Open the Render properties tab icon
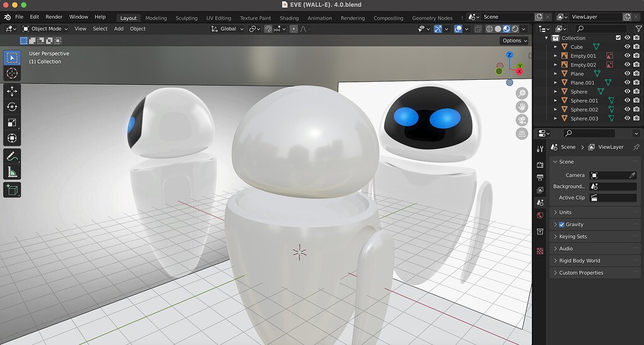The image size is (644, 345). 540,165
